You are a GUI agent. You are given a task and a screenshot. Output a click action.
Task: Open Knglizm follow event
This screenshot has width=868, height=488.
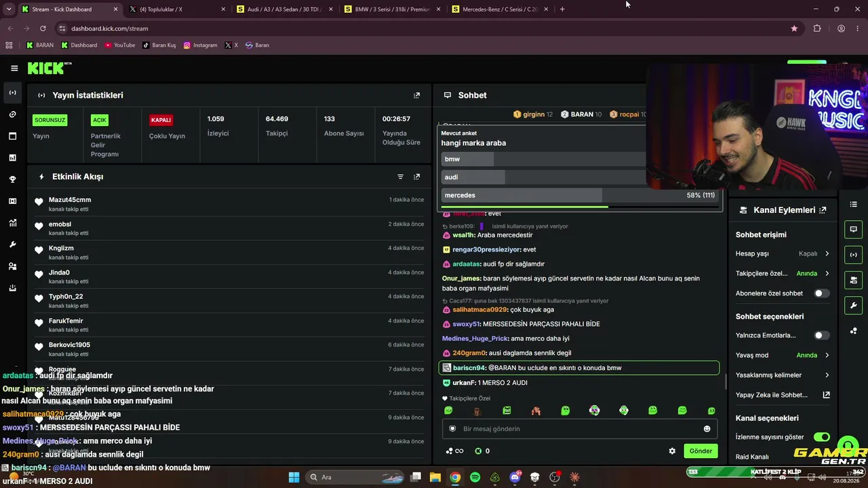tap(230, 253)
